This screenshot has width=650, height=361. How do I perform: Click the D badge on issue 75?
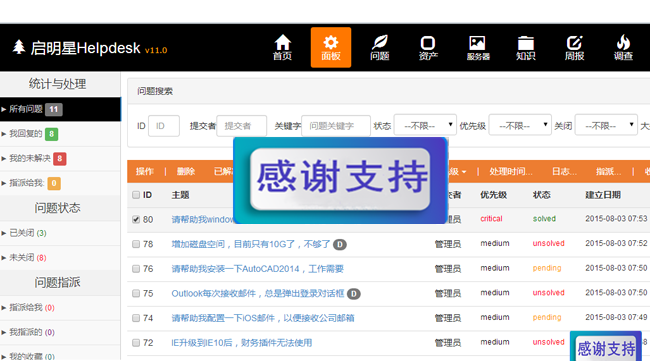(x=354, y=294)
